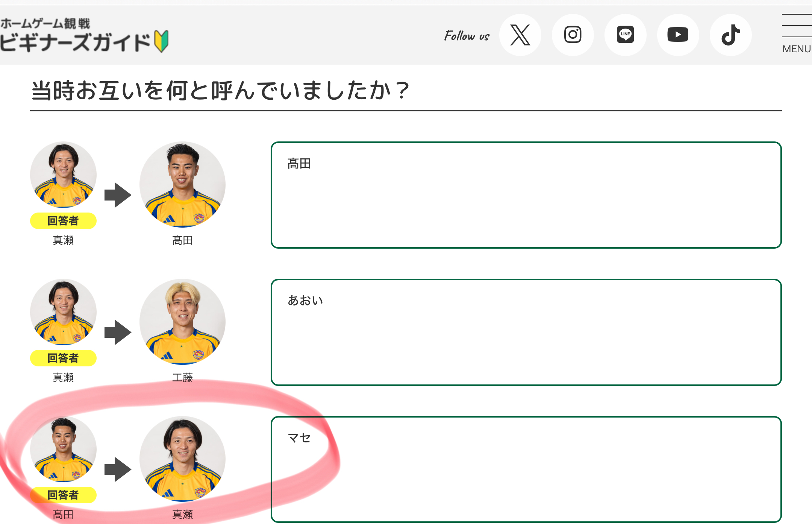Open the TikTok social link

731,35
